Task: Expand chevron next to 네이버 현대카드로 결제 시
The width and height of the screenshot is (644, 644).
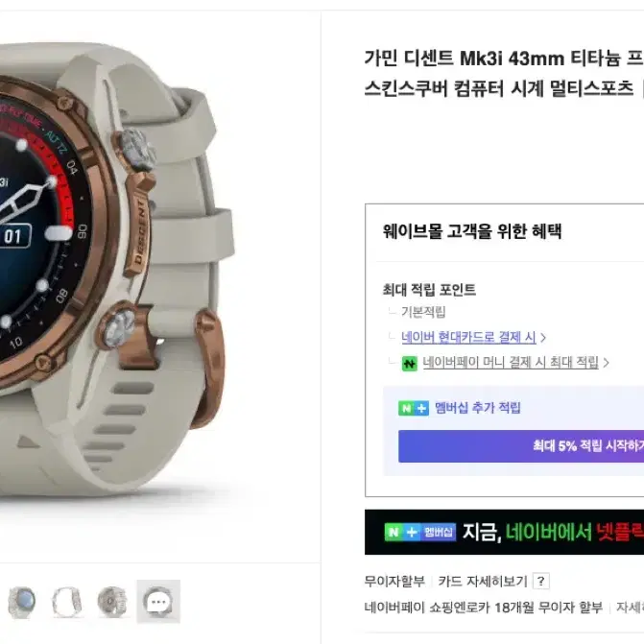Action: (543, 338)
